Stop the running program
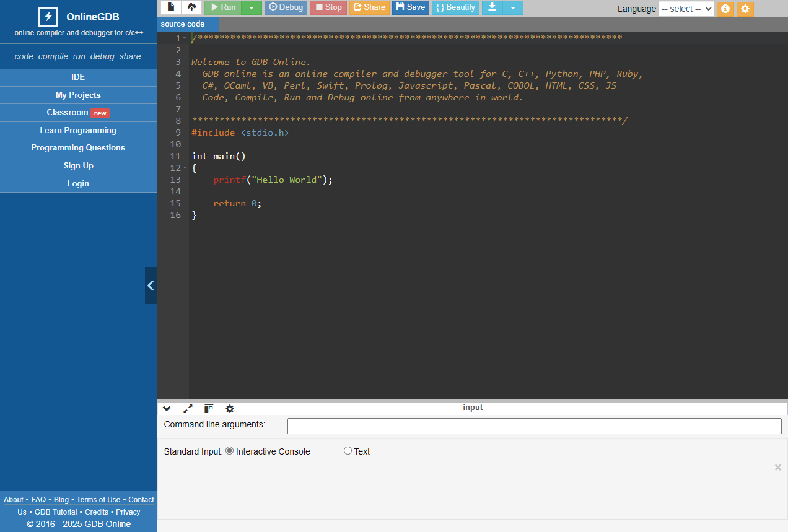Screen dimensions: 788x532 [328, 7]
